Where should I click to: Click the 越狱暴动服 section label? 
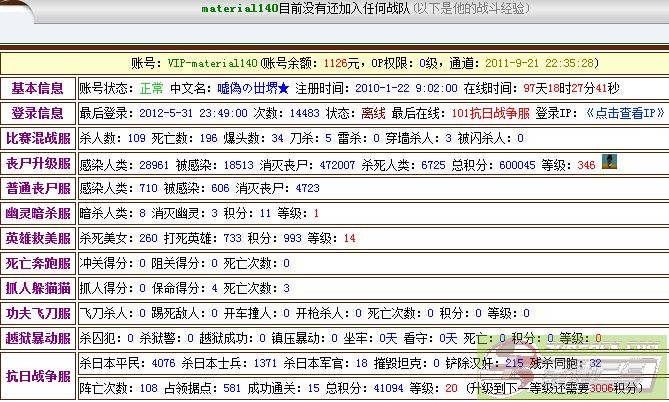point(37,338)
